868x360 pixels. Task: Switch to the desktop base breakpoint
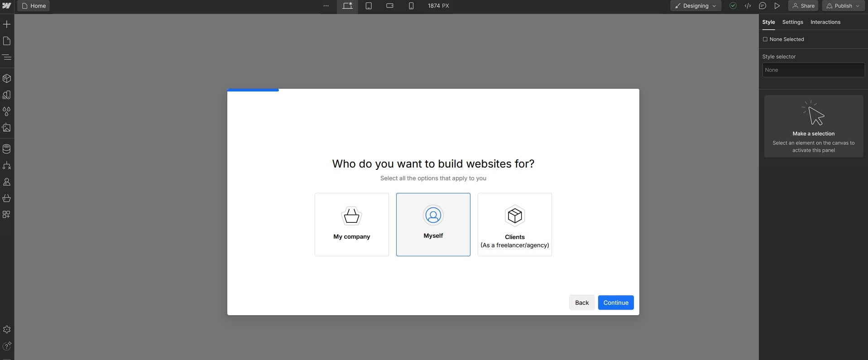click(x=347, y=6)
